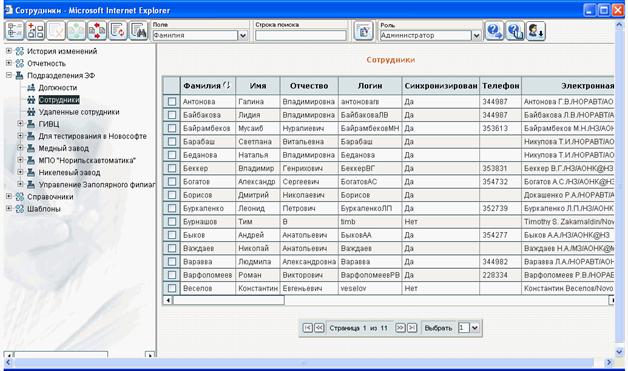The height and width of the screenshot is (371, 628).
Task: Sort by the Имя column header
Action: [x=258, y=86]
